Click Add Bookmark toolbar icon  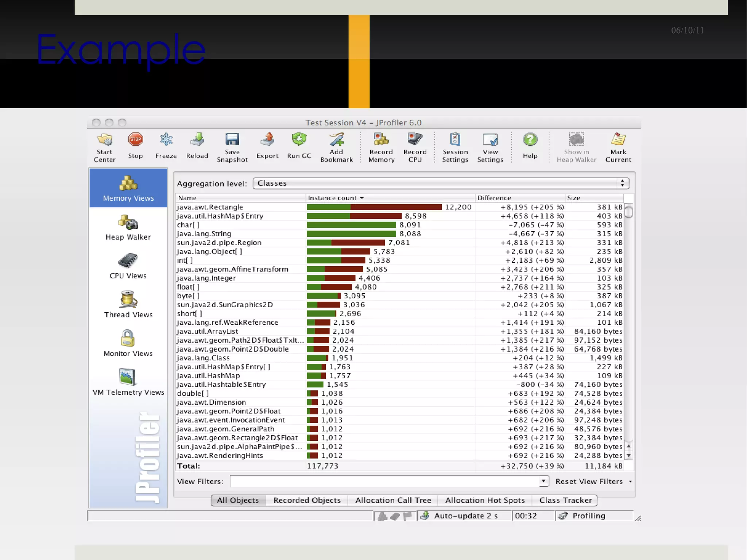[336, 140]
